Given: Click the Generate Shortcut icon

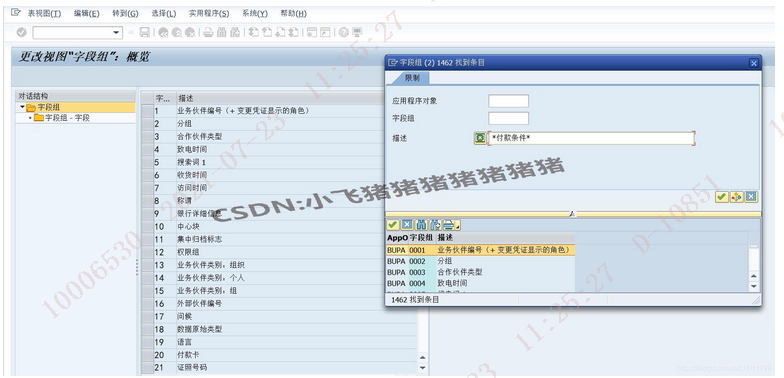Looking at the screenshot, I should tap(325, 32).
